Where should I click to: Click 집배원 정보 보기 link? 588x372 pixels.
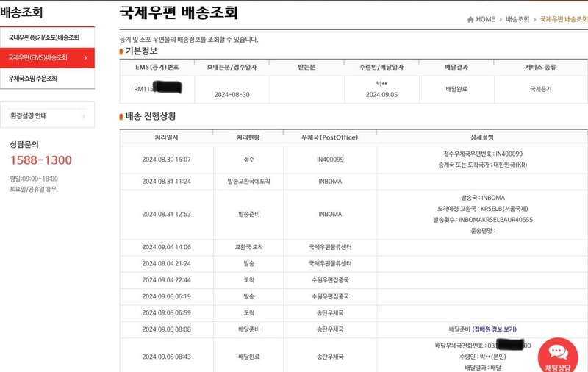494,329
